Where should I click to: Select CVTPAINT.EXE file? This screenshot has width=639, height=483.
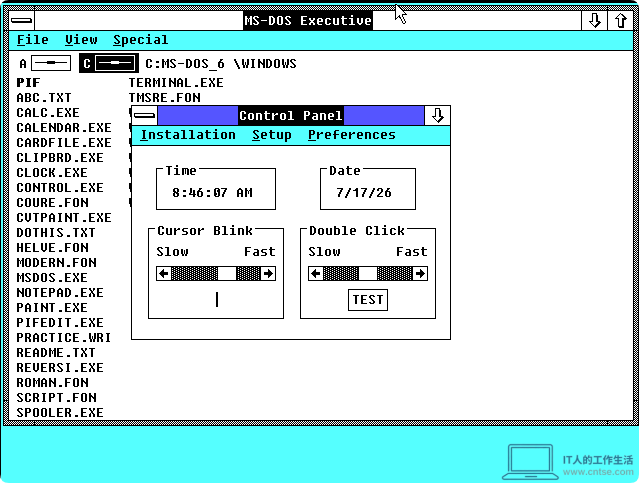64,218
